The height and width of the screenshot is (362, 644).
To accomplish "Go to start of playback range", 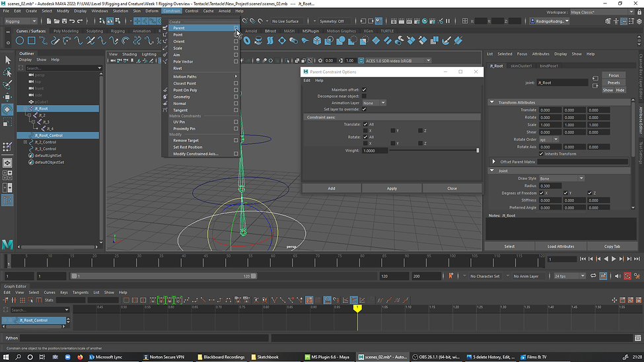I will 583,259.
